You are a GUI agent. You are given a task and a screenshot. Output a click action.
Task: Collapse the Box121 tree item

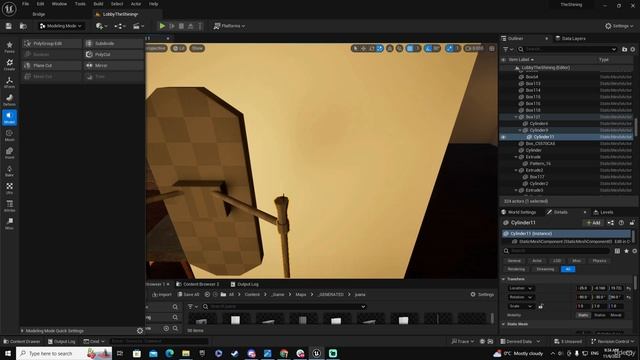coord(516,117)
